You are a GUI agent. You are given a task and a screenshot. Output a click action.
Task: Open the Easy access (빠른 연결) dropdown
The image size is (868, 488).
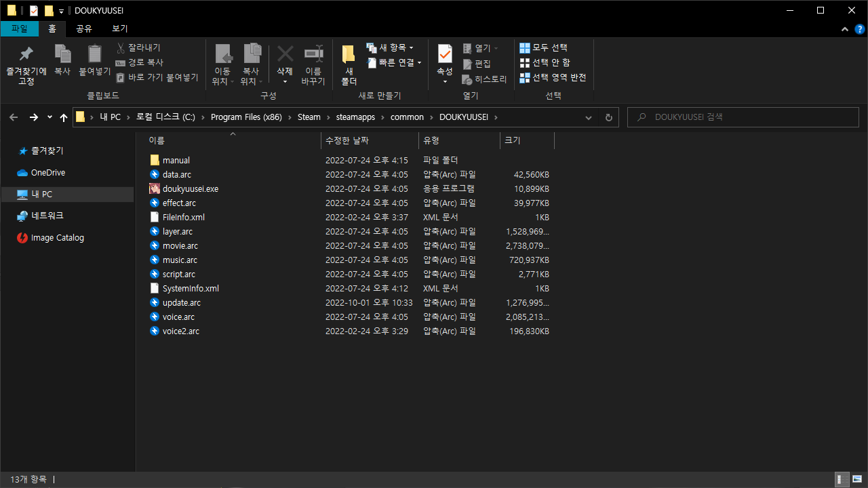(394, 62)
